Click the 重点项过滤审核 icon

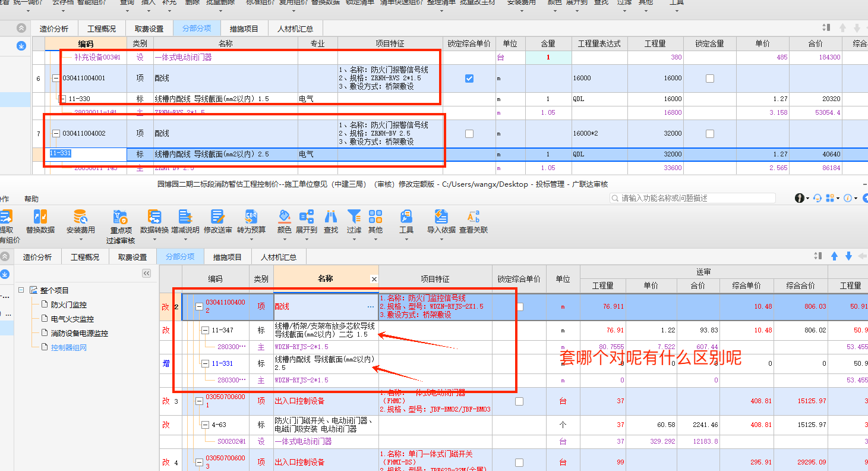coord(121,217)
